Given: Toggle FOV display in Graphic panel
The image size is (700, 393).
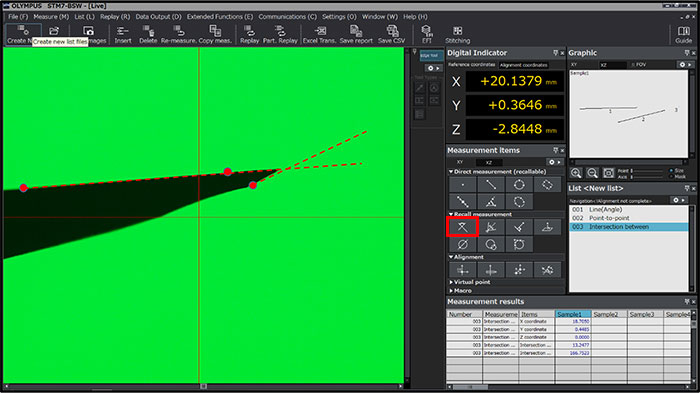Looking at the screenshot, I should pyautogui.click(x=639, y=65).
